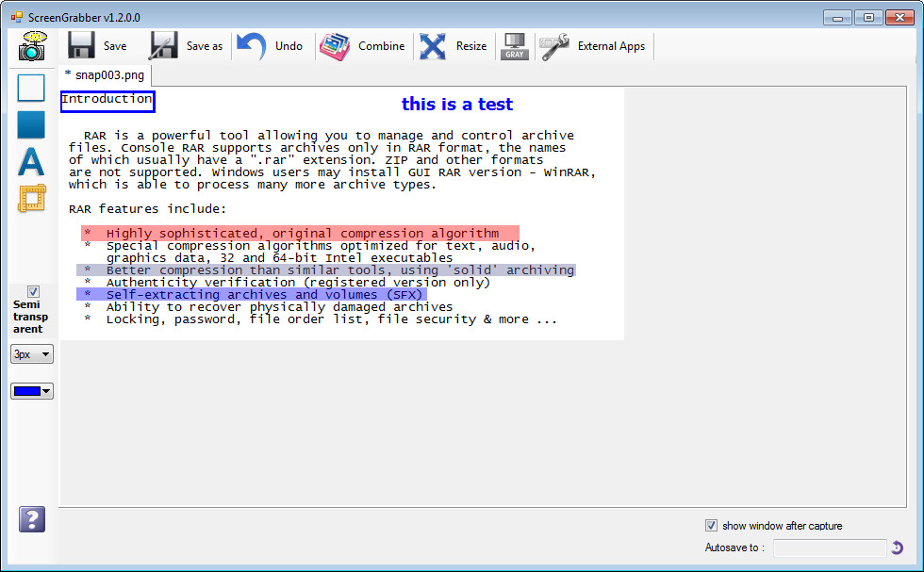This screenshot has height=572, width=924.
Task: Toggle show window after capture checkbox
Action: pyautogui.click(x=711, y=526)
